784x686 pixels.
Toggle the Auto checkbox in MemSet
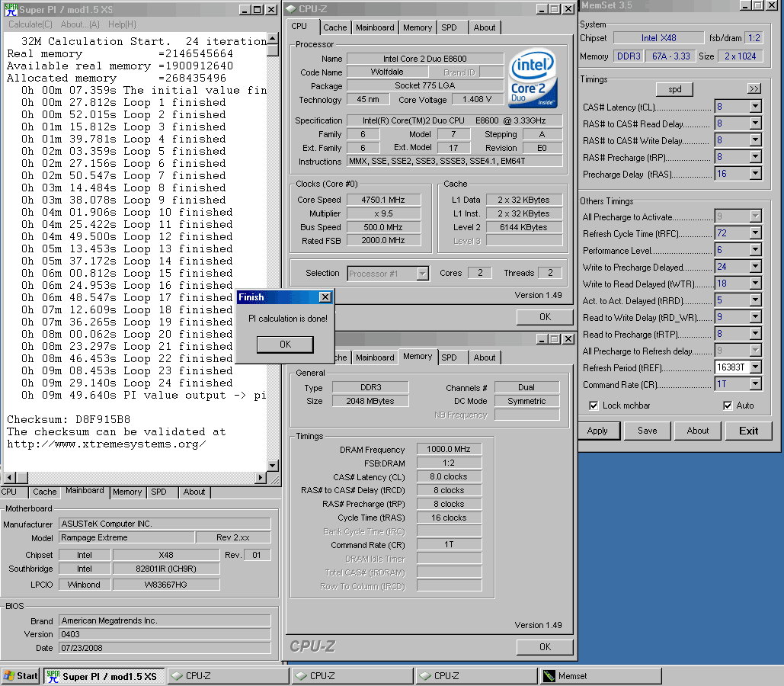coord(728,406)
